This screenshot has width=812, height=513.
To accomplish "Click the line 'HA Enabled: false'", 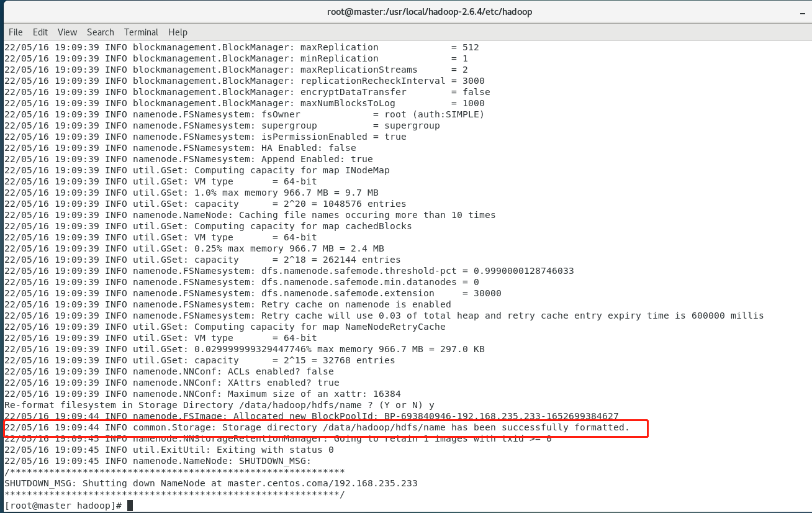I will (180, 148).
